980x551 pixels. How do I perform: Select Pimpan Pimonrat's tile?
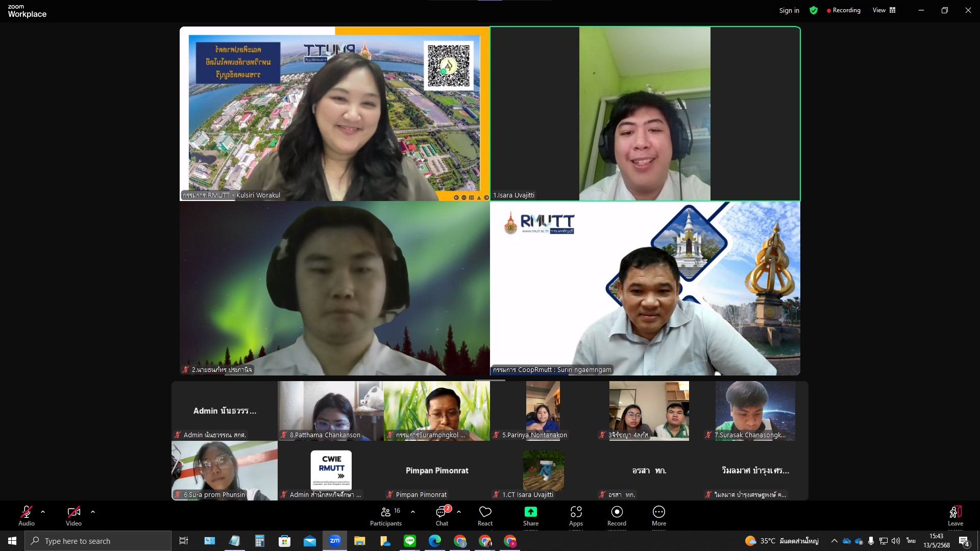point(437,470)
